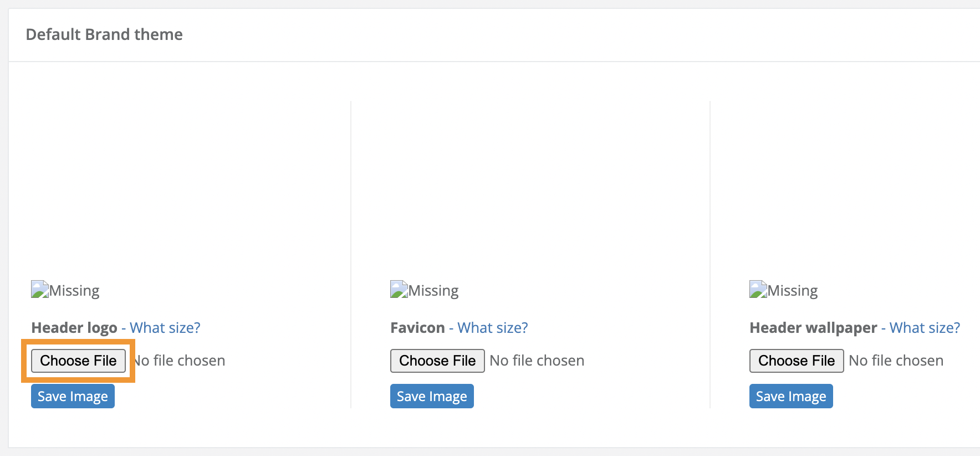Click Choose File under Favicon
Viewport: 980px width, 456px height.
click(x=437, y=361)
